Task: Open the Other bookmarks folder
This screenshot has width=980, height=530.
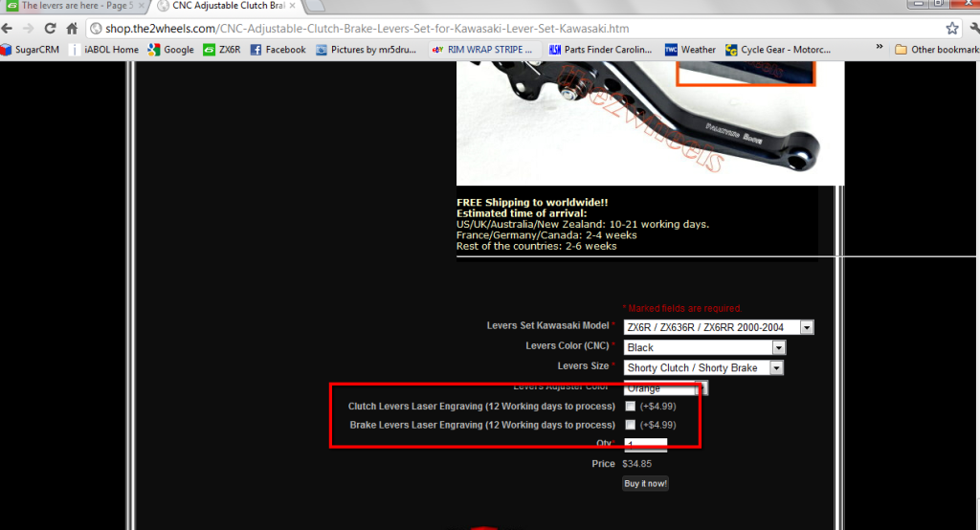Action: point(935,50)
